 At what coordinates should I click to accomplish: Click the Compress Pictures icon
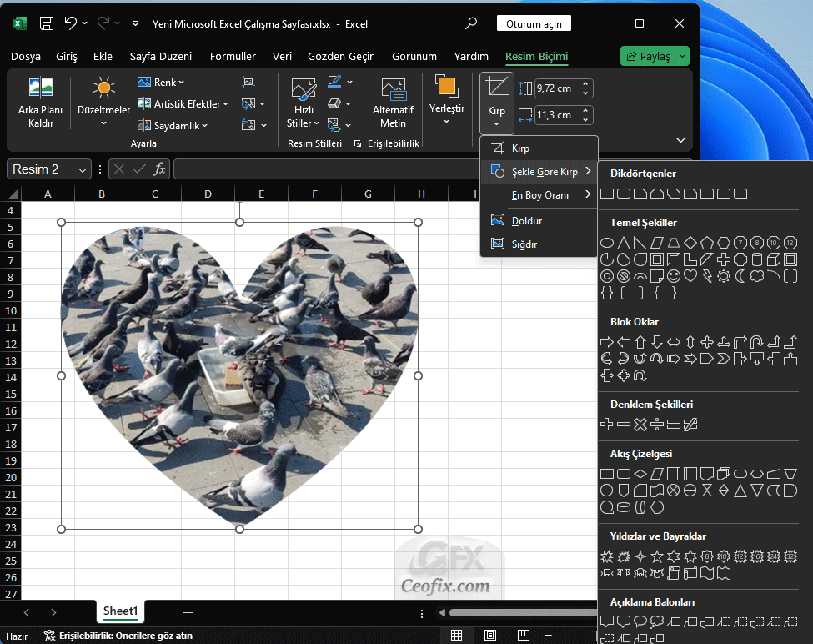[248, 82]
